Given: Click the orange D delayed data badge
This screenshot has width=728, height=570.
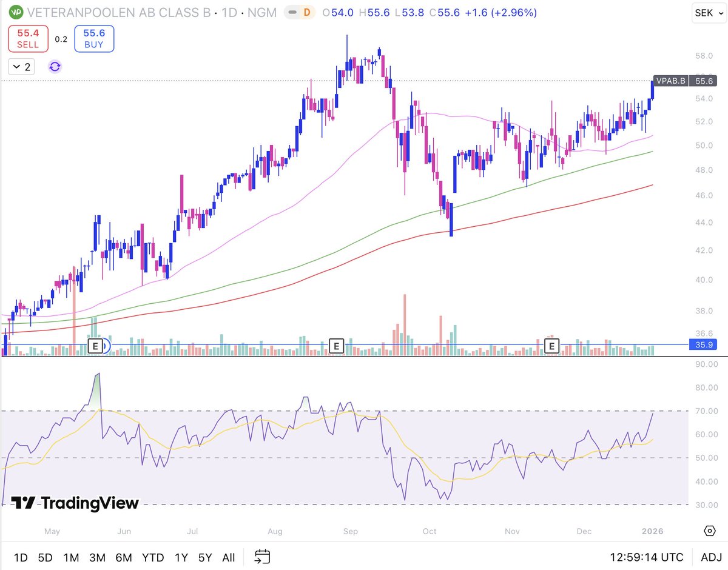Looking at the screenshot, I should pos(307,12).
